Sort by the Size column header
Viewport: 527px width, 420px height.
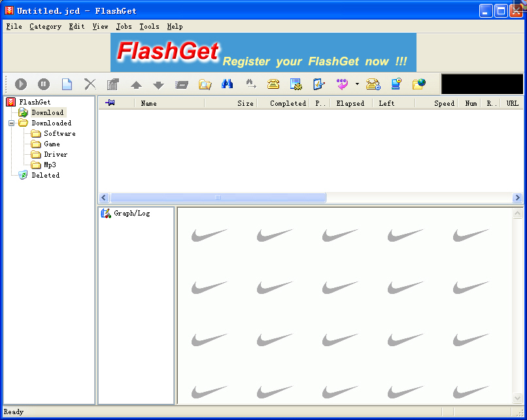(x=231, y=103)
